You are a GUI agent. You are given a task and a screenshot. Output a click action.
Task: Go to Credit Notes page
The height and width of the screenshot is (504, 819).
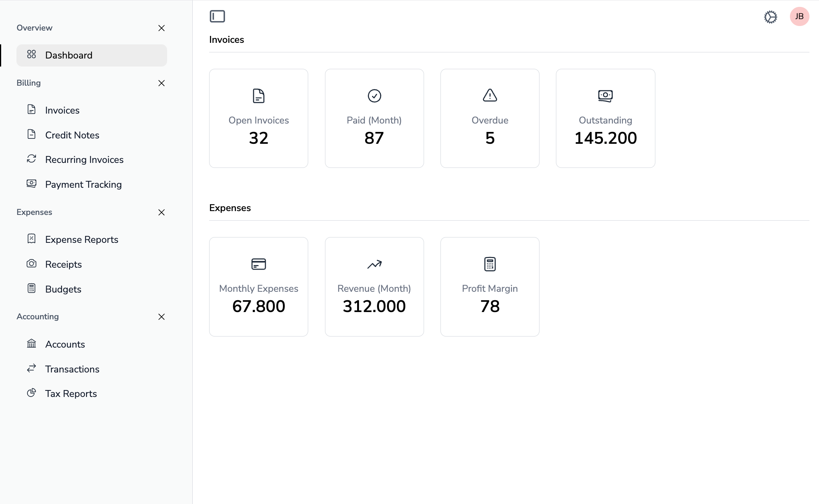click(x=72, y=135)
